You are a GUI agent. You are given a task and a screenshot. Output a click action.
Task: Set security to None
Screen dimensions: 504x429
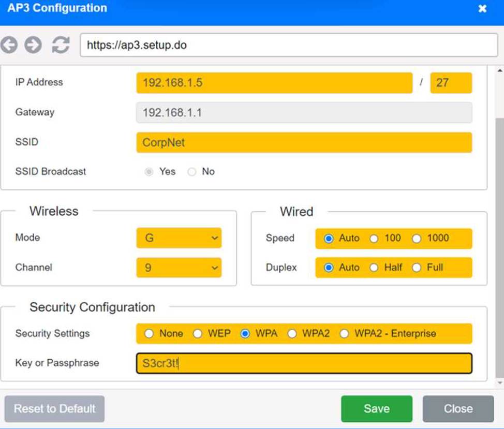(x=150, y=334)
